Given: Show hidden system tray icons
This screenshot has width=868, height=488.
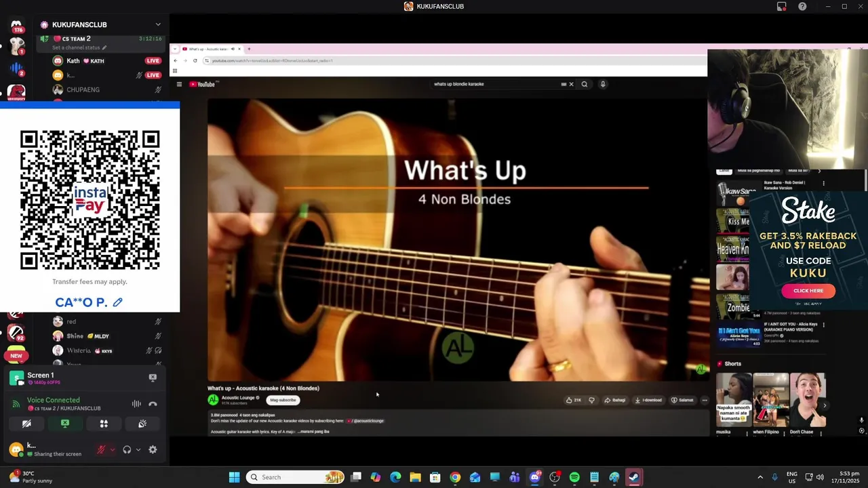Looking at the screenshot, I should (760, 477).
